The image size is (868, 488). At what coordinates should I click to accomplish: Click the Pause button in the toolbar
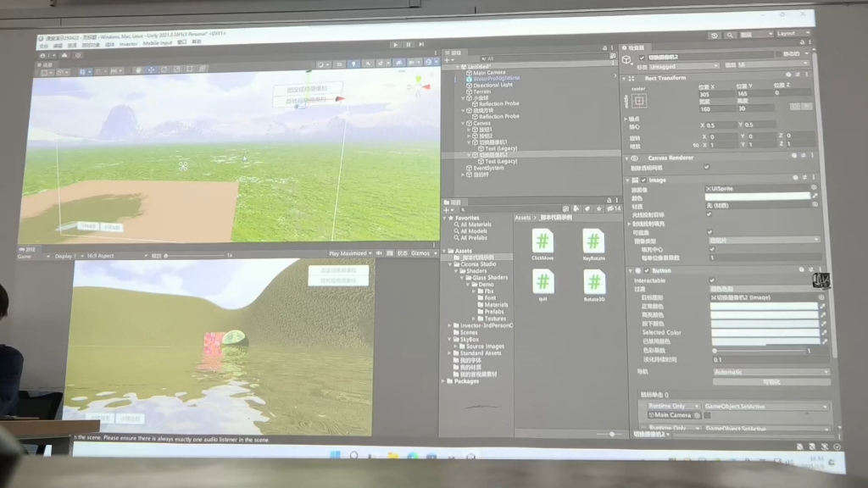[409, 45]
